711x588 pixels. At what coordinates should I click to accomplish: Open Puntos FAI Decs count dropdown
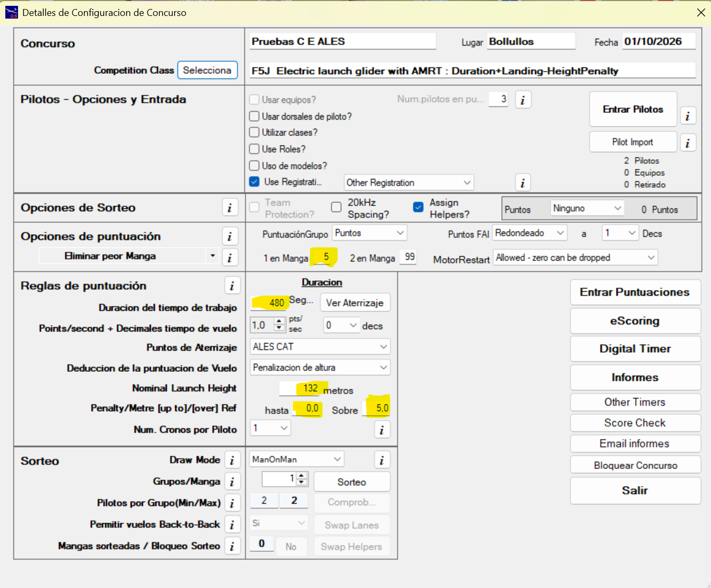(620, 233)
